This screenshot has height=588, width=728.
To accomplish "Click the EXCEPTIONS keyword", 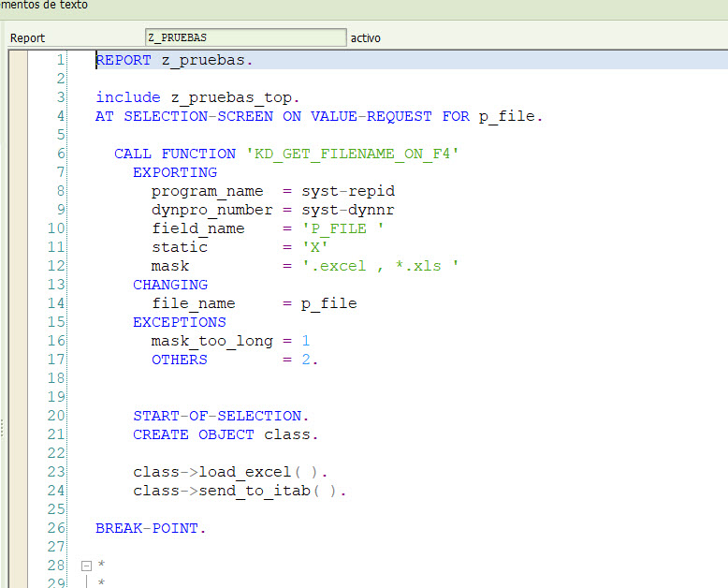I will click(x=179, y=322).
